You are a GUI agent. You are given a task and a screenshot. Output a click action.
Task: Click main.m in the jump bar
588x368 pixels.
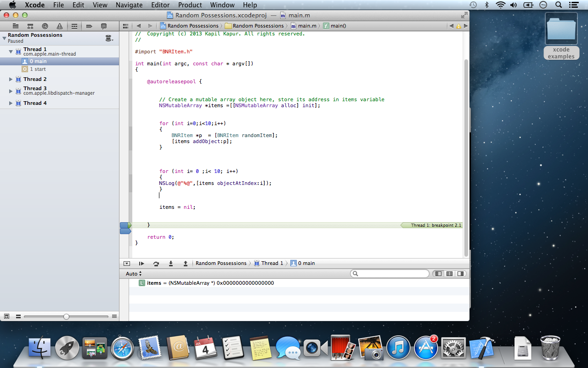click(304, 26)
